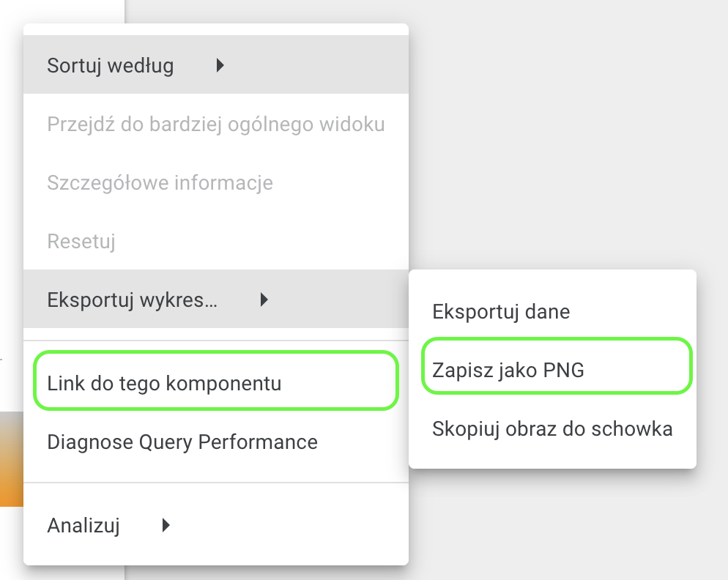Click the Resetuj menu entry

(x=81, y=241)
